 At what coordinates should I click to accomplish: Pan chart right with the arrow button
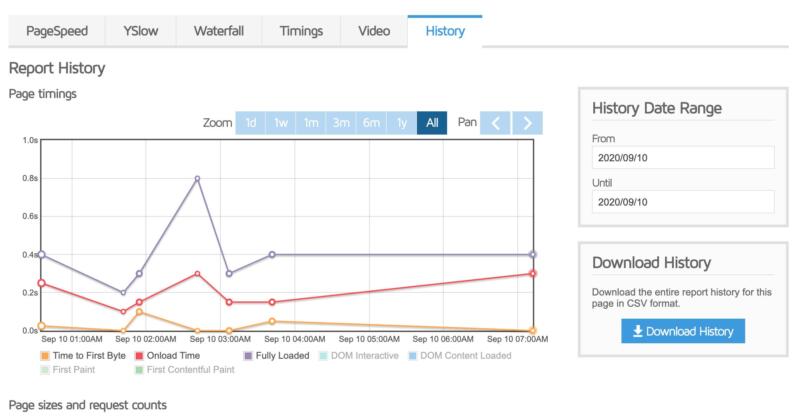[528, 123]
